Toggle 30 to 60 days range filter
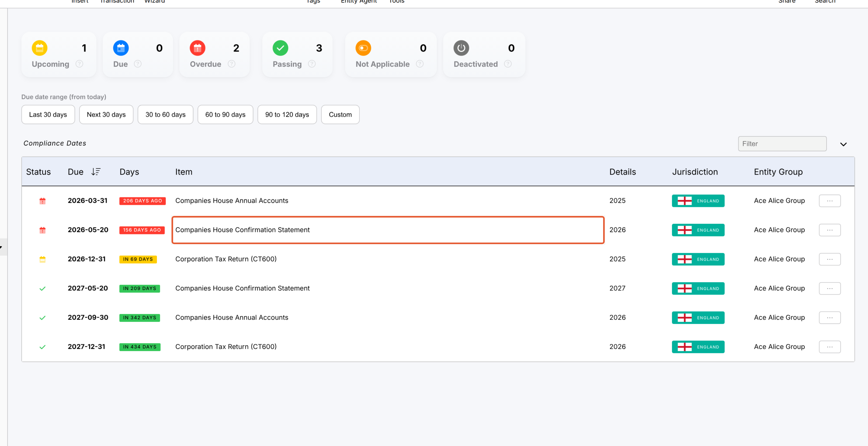 coord(165,115)
